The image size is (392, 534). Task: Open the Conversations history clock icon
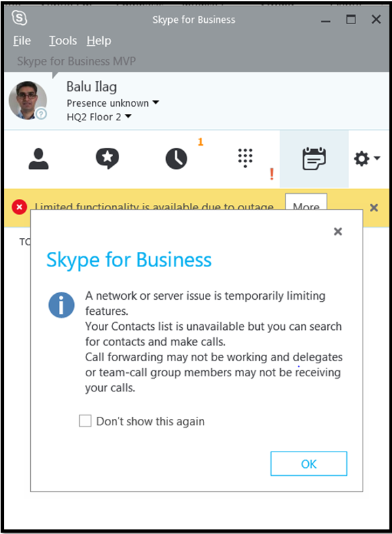(x=176, y=159)
